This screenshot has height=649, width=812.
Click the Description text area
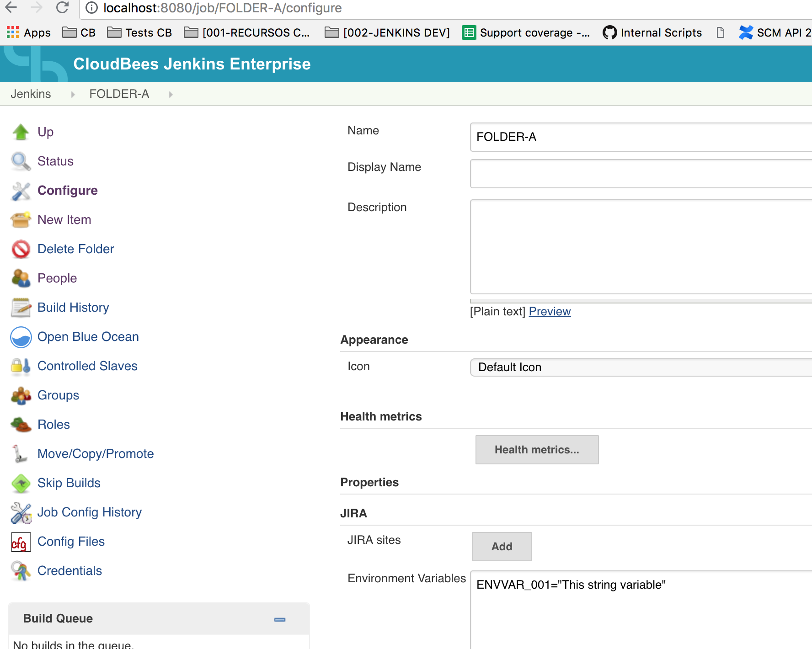641,247
